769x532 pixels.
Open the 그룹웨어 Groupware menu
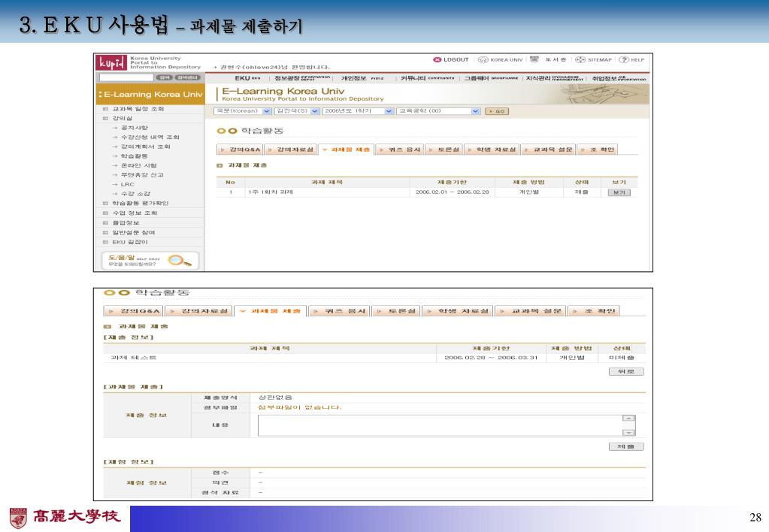coord(491,78)
